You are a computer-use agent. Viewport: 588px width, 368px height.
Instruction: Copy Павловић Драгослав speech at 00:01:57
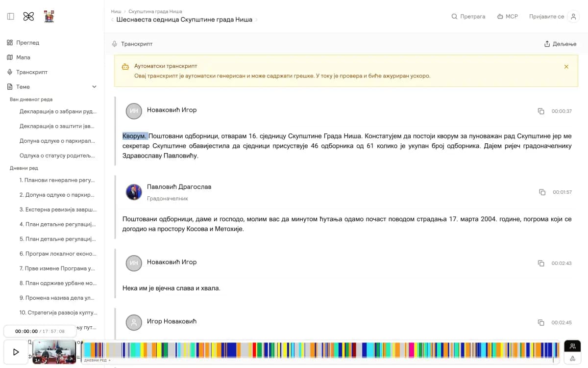(x=542, y=192)
